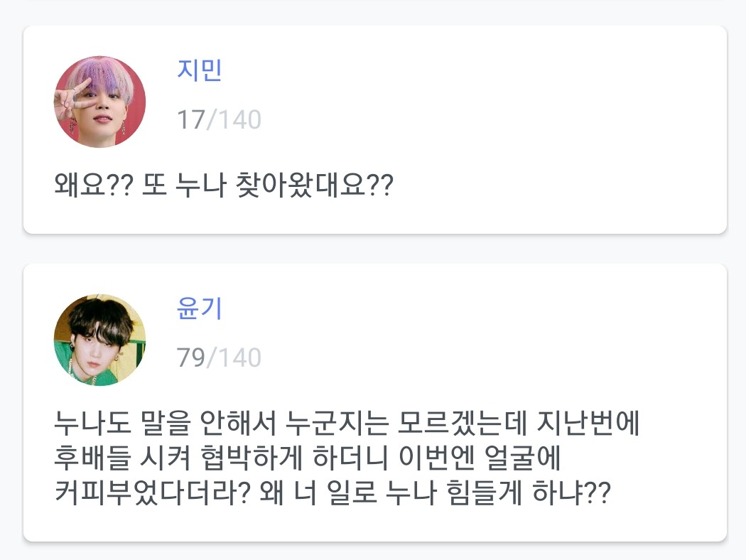Click the 17/140 character counter
This screenshot has width=746, height=560.
[x=219, y=120]
